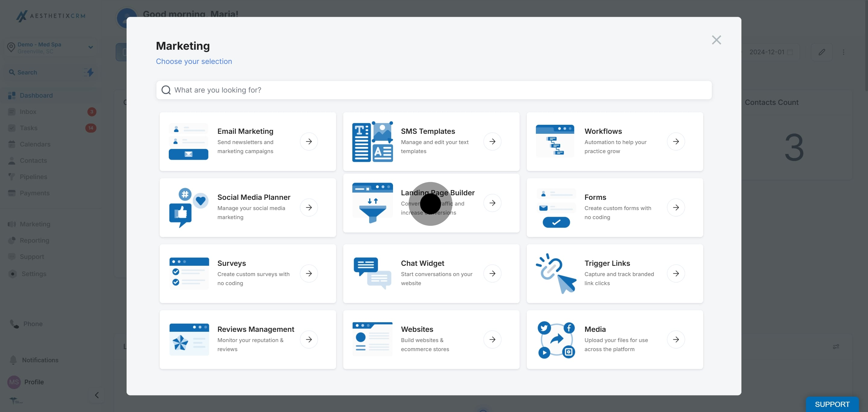Click the pencil edit icon beside the date

[x=822, y=52]
